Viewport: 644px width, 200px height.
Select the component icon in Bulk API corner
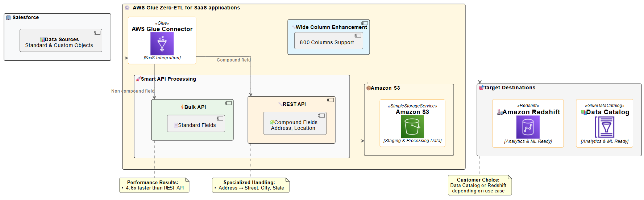coord(229,103)
